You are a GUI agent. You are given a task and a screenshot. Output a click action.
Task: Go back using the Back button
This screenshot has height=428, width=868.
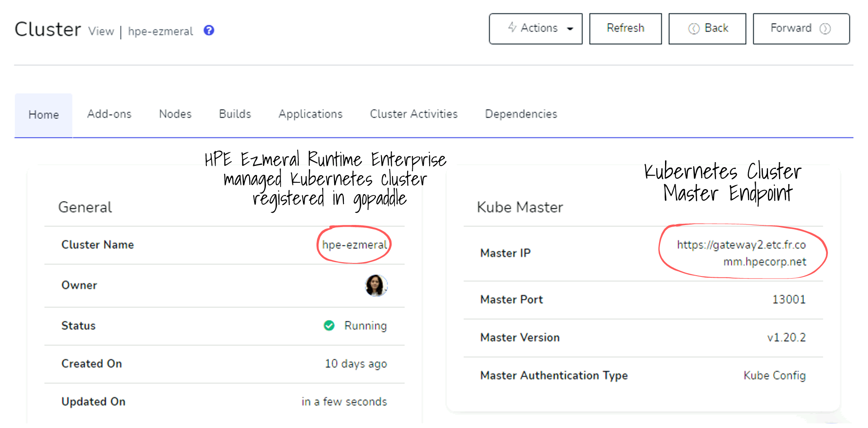coord(707,29)
